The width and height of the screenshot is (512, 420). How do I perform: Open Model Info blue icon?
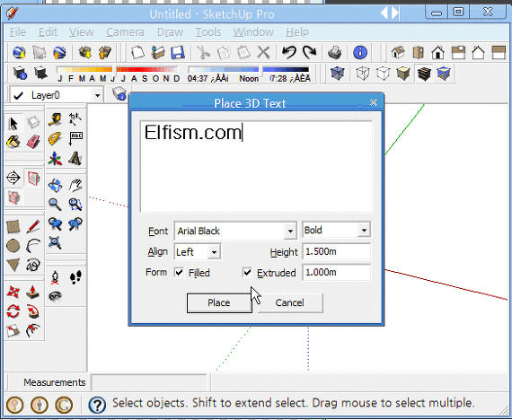click(x=360, y=52)
